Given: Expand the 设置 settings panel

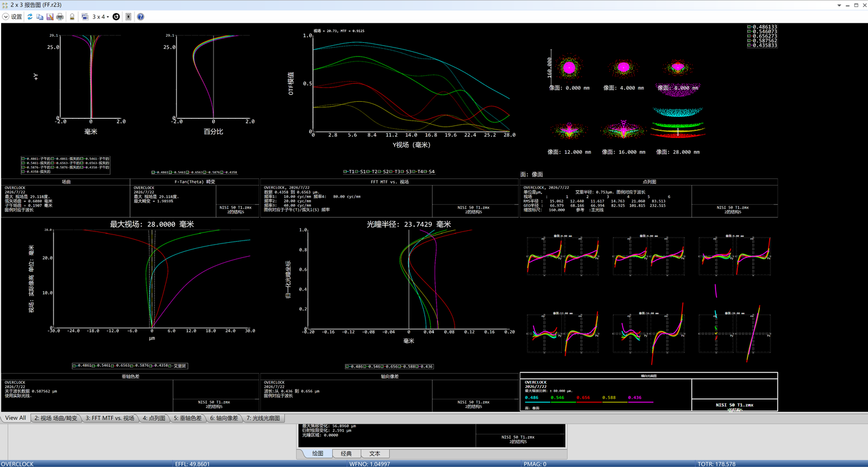Looking at the screenshot, I should pos(13,17).
